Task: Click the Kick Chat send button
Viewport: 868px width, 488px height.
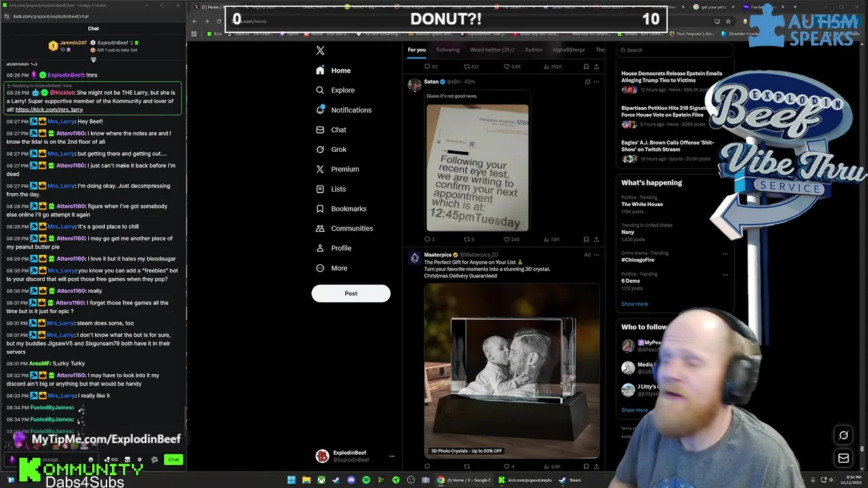Action: 174,460
